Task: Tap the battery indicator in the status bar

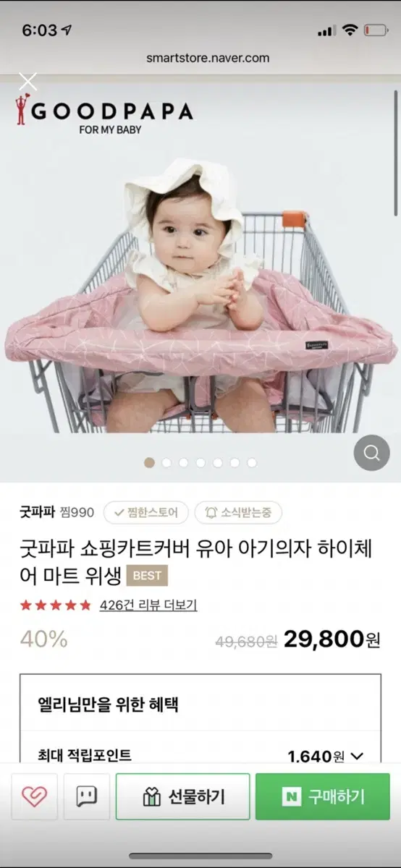Action: 376,30
